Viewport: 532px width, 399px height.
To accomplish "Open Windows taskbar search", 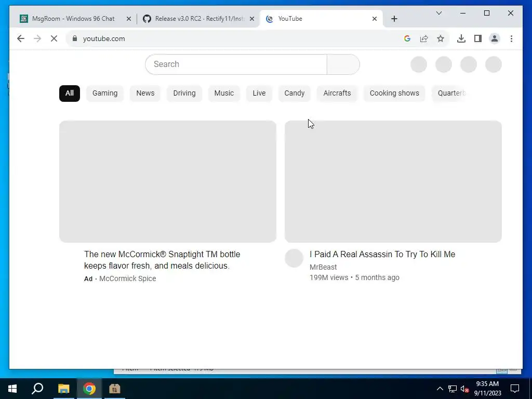I will pos(37,389).
